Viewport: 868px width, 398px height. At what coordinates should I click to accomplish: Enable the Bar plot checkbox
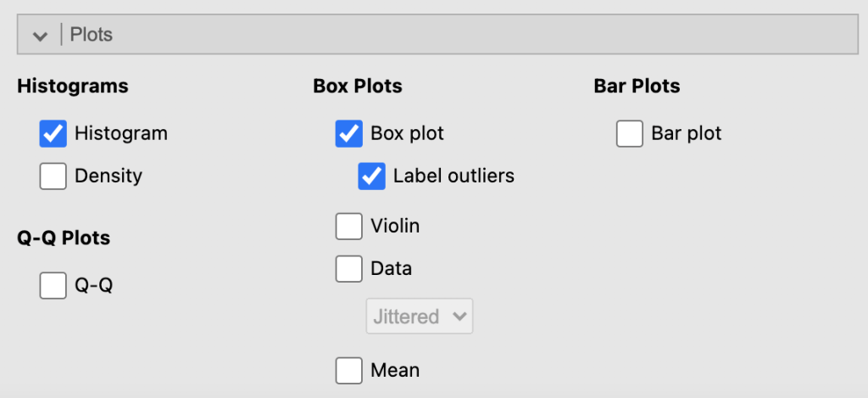(630, 133)
